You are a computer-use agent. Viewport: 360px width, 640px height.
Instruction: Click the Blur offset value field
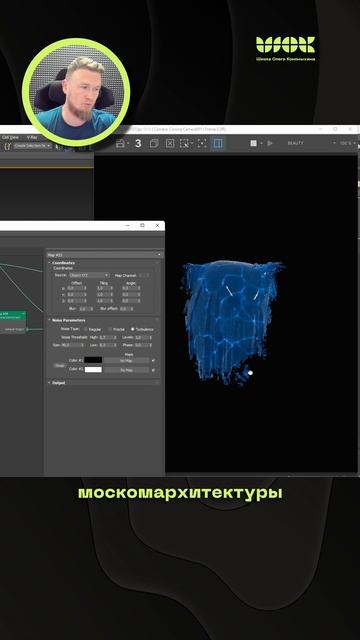pyautogui.click(x=127, y=309)
